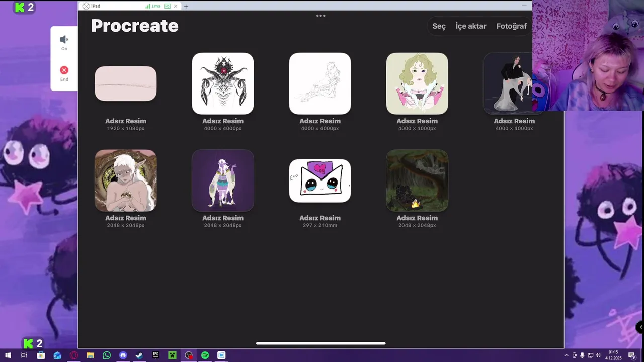
Task: Open Spotify from the taskbar
Action: (x=205, y=355)
